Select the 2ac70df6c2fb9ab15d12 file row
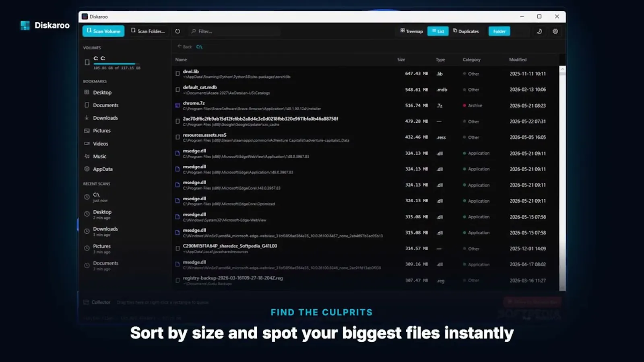644x362 pixels. pos(365,121)
